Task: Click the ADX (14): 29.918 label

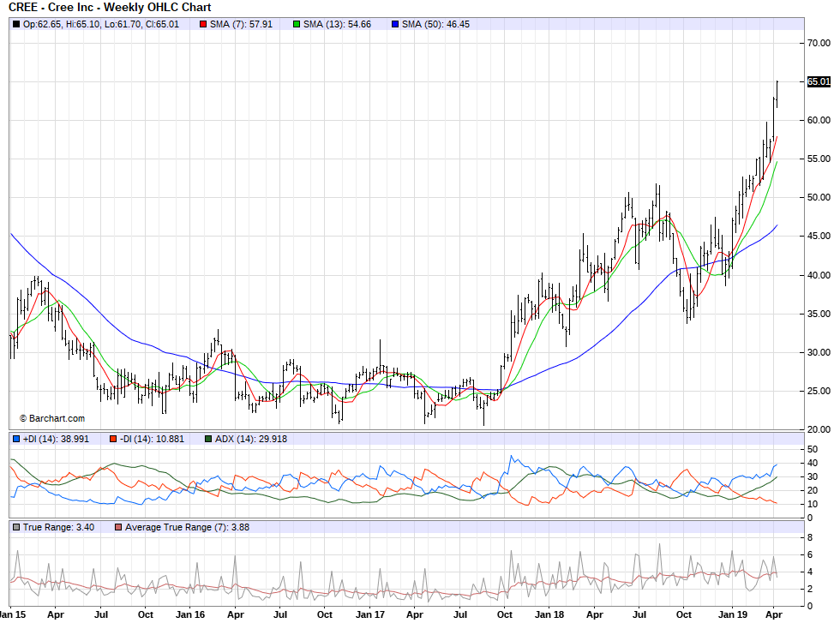Action: coord(250,439)
